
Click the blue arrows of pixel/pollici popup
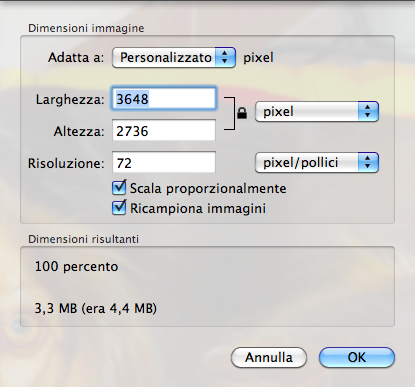pyautogui.click(x=368, y=162)
